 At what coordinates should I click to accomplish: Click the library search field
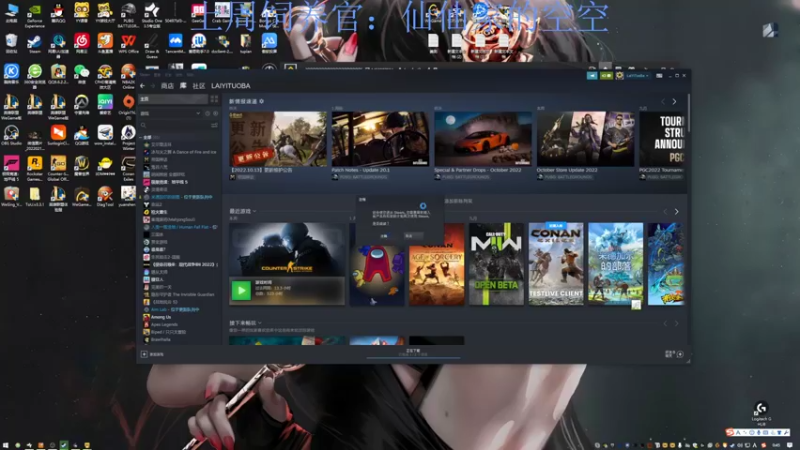175,125
